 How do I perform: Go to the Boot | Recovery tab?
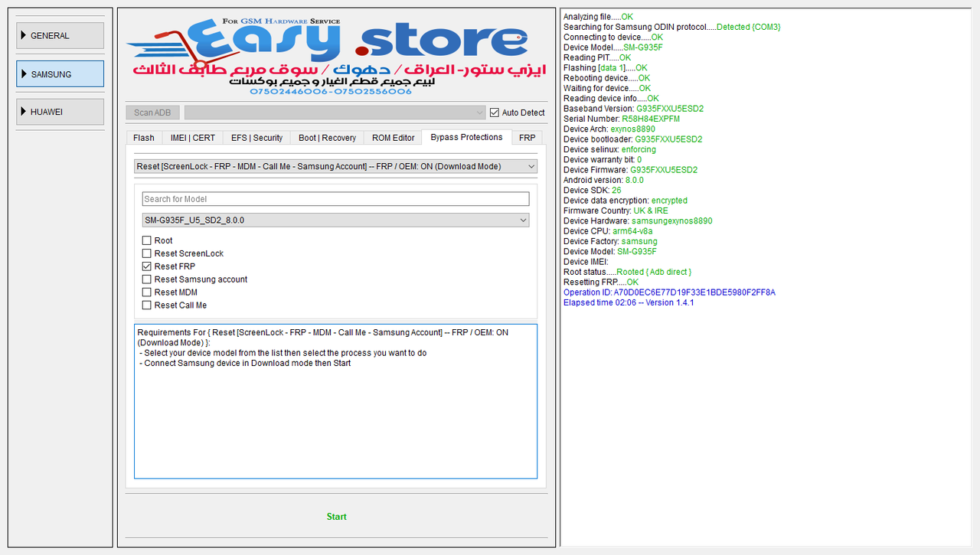pos(327,138)
